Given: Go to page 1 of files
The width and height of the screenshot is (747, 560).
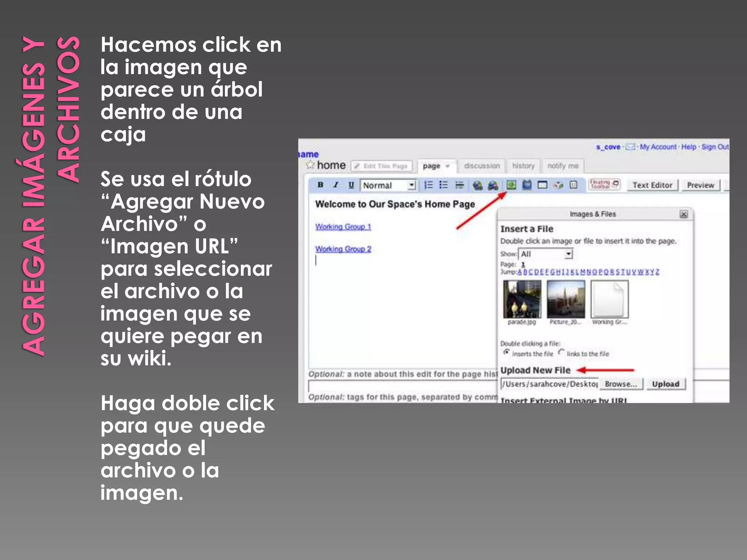Looking at the screenshot, I should (523, 264).
